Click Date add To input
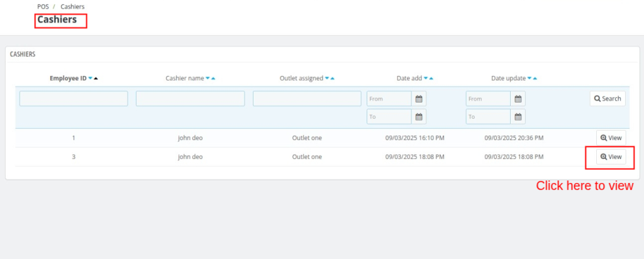This screenshot has width=644, height=259. pyautogui.click(x=389, y=116)
